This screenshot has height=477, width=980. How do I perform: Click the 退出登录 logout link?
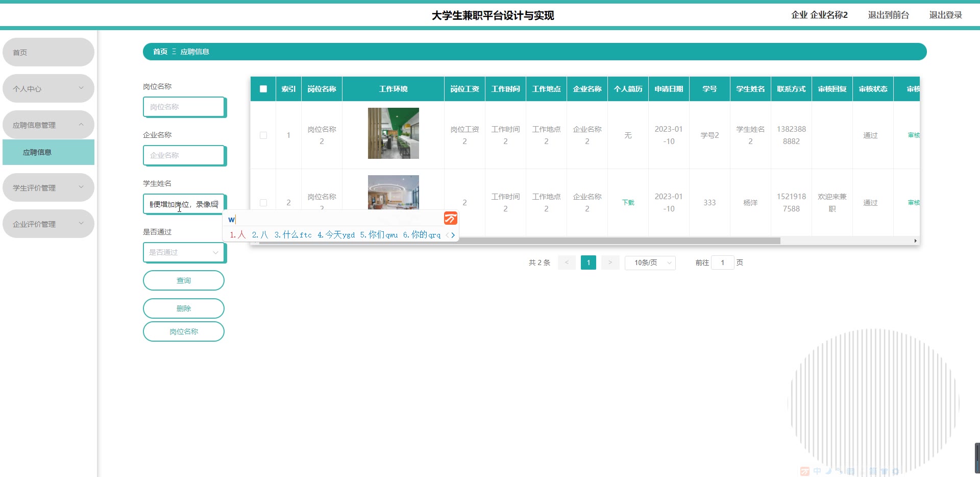click(945, 15)
